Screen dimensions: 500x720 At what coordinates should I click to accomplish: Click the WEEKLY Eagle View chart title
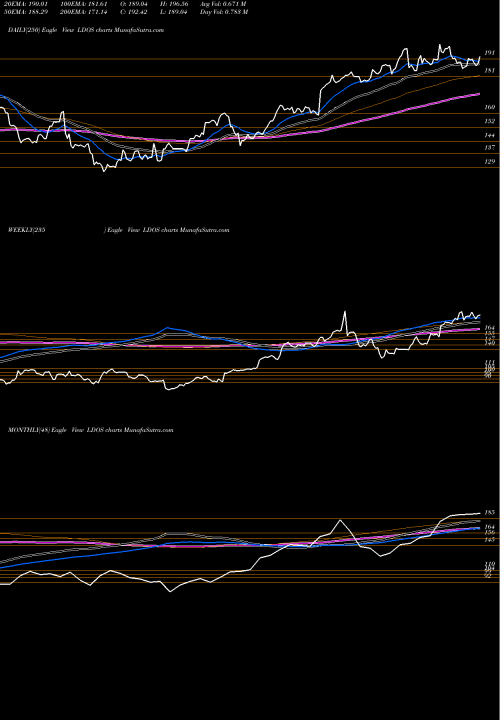118,230
